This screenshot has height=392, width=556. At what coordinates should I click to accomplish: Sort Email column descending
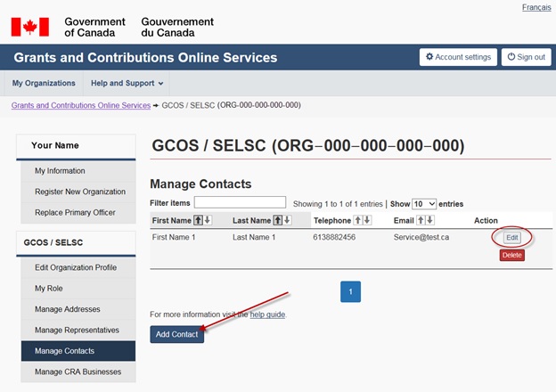tap(429, 220)
